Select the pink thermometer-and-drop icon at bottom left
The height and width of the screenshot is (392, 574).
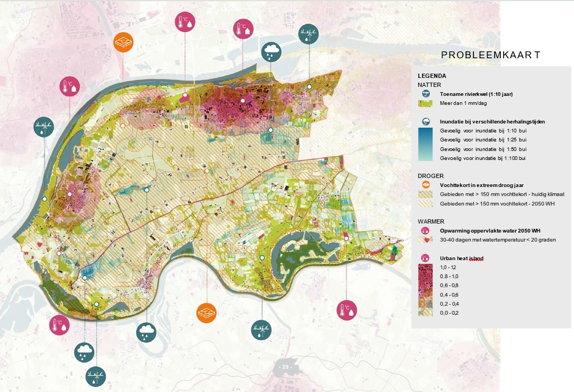coord(59,325)
